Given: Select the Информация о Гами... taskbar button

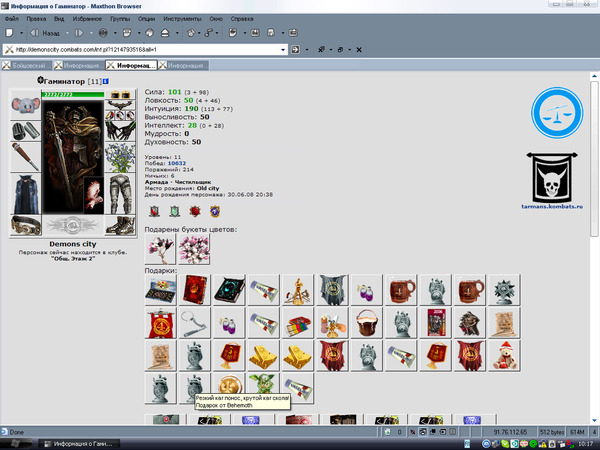Looking at the screenshot, I should (80, 444).
